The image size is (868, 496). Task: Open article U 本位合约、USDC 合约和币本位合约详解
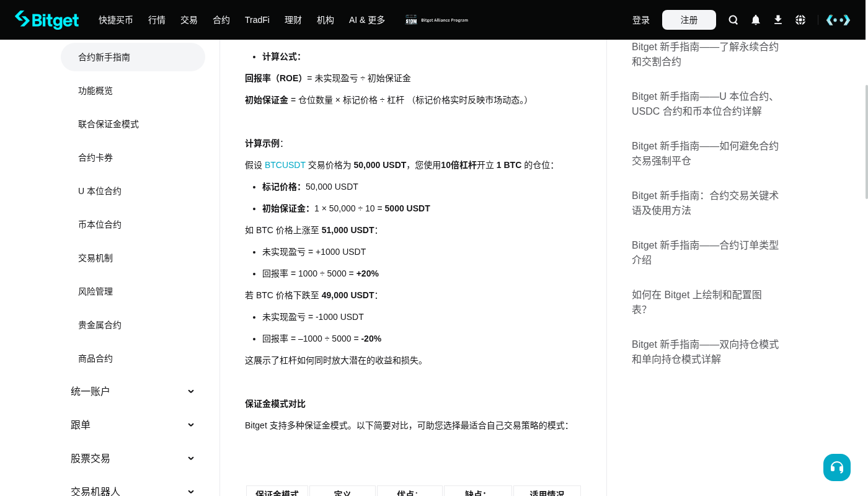[705, 104]
